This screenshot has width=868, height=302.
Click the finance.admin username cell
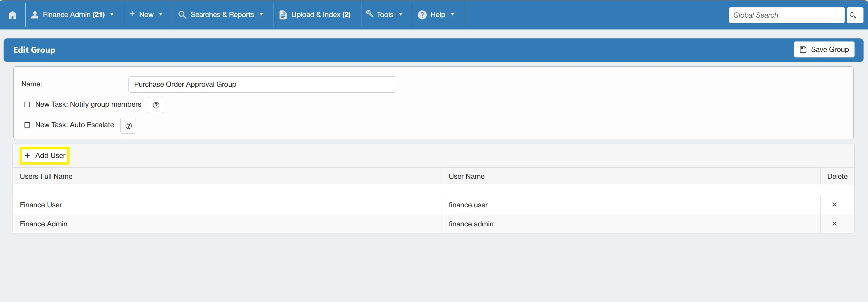click(631, 223)
